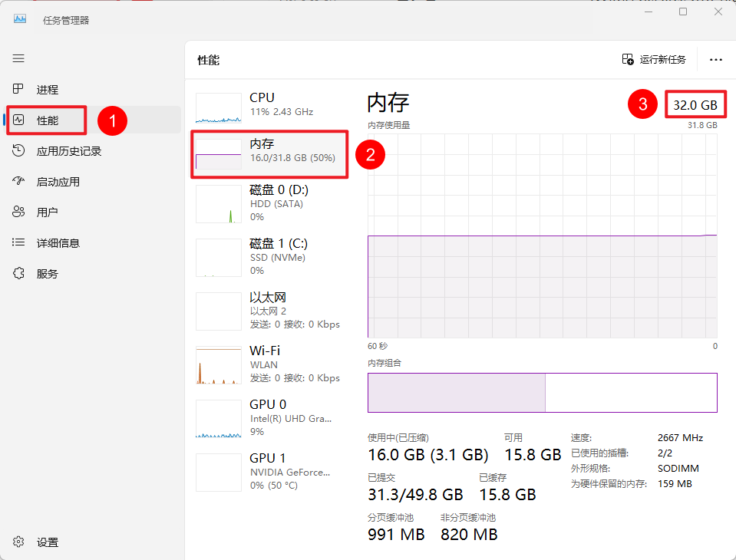Click the settings gear icon

18,542
